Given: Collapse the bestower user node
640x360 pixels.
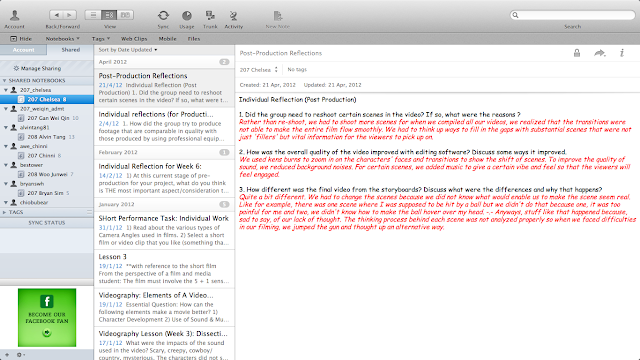Looking at the screenshot, I should [x=6, y=165].
